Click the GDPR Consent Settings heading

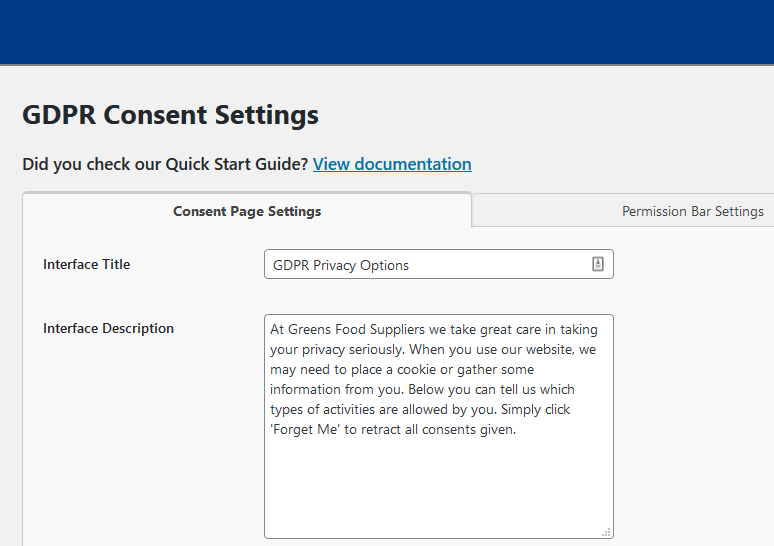pyautogui.click(x=170, y=115)
